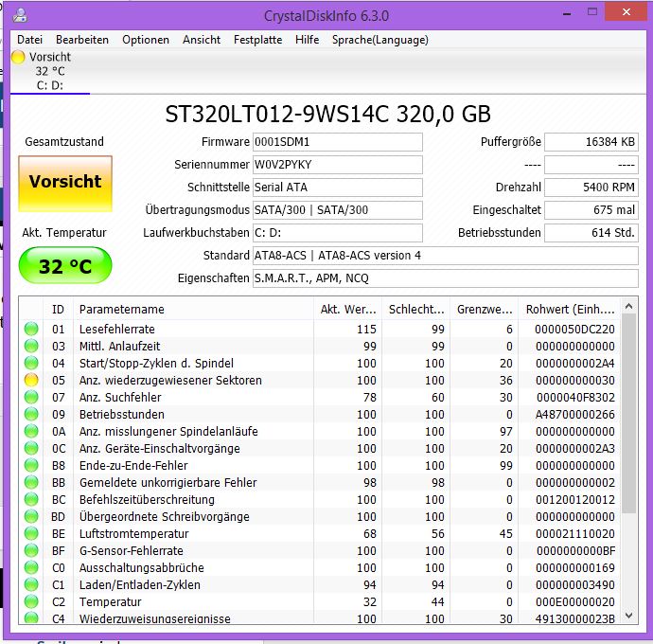This screenshot has height=644, width=653.
Task: Click the Grenzwe... column header
Action: click(x=485, y=310)
